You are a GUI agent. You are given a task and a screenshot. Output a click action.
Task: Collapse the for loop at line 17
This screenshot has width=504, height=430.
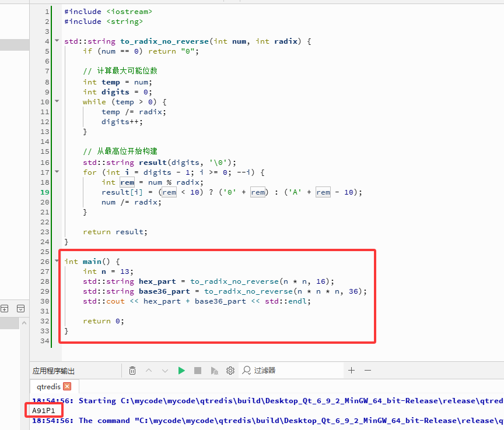pyautogui.click(x=57, y=171)
